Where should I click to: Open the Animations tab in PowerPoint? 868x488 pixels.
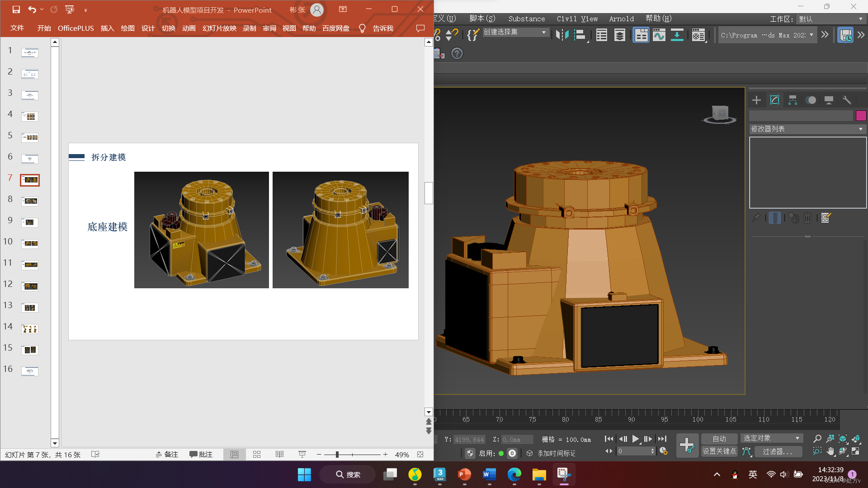click(x=189, y=28)
